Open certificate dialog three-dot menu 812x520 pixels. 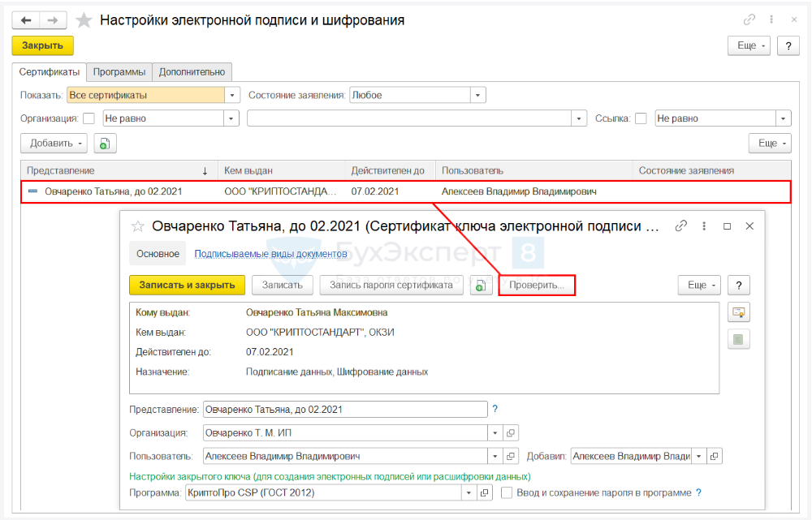(704, 226)
